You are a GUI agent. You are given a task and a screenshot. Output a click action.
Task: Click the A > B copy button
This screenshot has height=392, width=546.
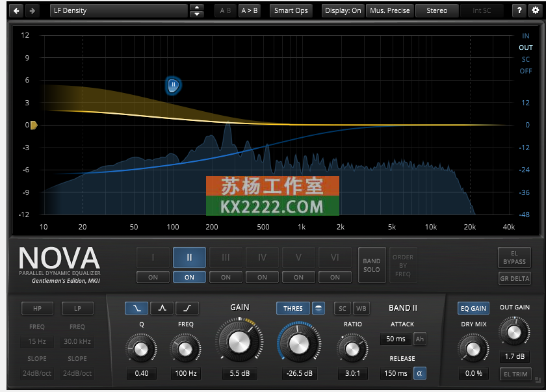(x=250, y=11)
